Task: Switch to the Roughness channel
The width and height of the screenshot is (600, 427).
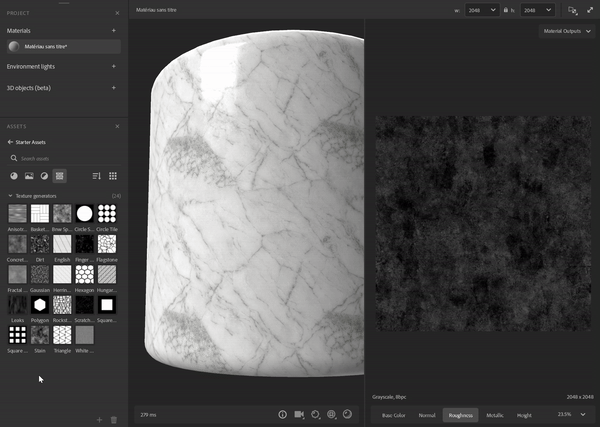Action: point(460,415)
